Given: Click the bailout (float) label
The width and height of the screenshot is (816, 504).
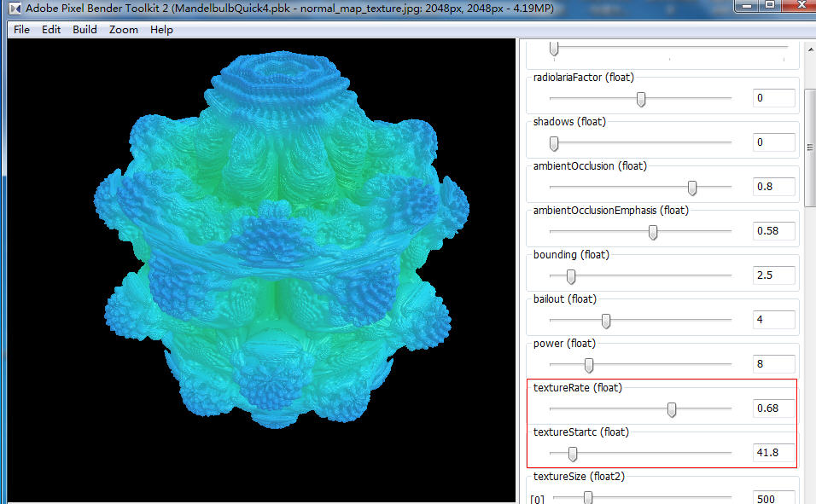Looking at the screenshot, I should coord(565,299).
